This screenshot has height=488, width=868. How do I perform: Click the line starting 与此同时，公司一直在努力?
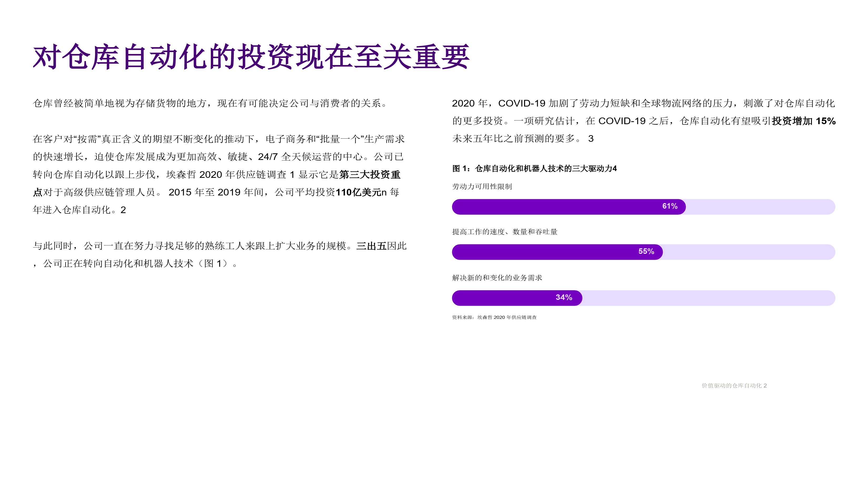(220, 246)
